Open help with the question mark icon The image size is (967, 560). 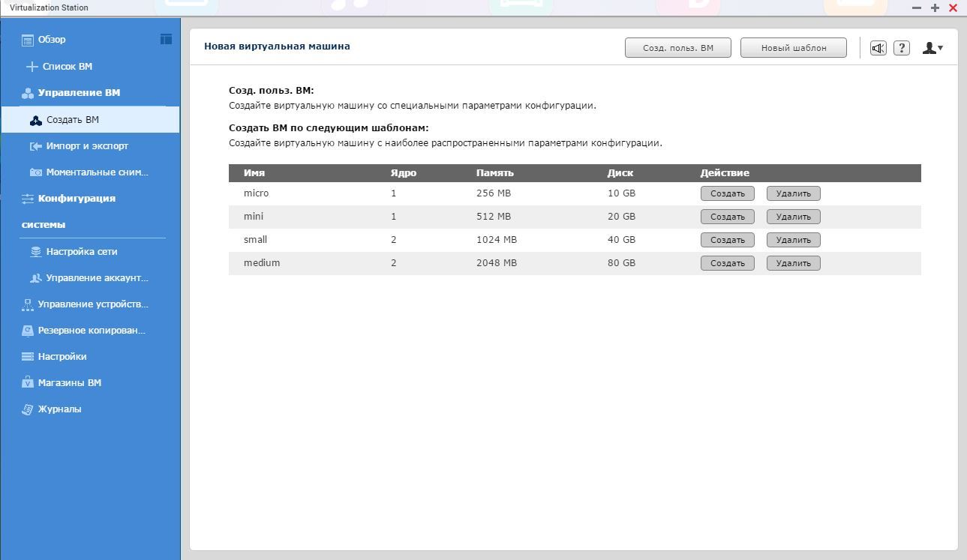[902, 48]
